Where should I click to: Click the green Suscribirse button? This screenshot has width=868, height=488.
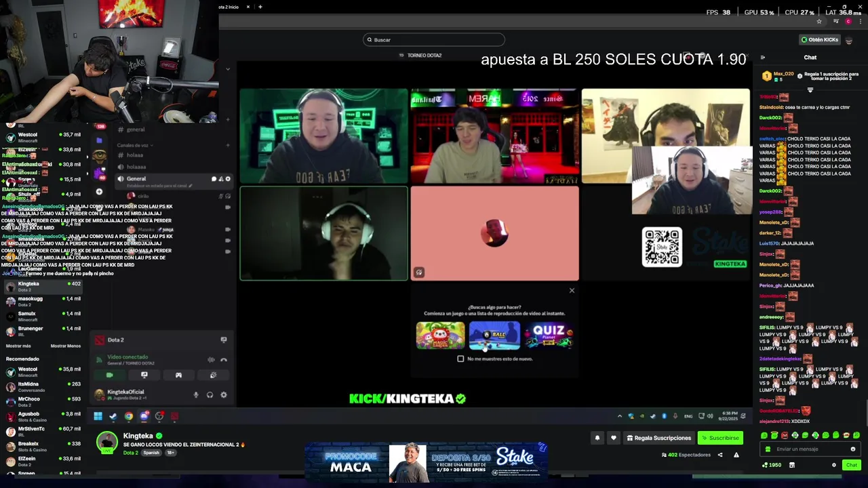[x=720, y=438]
